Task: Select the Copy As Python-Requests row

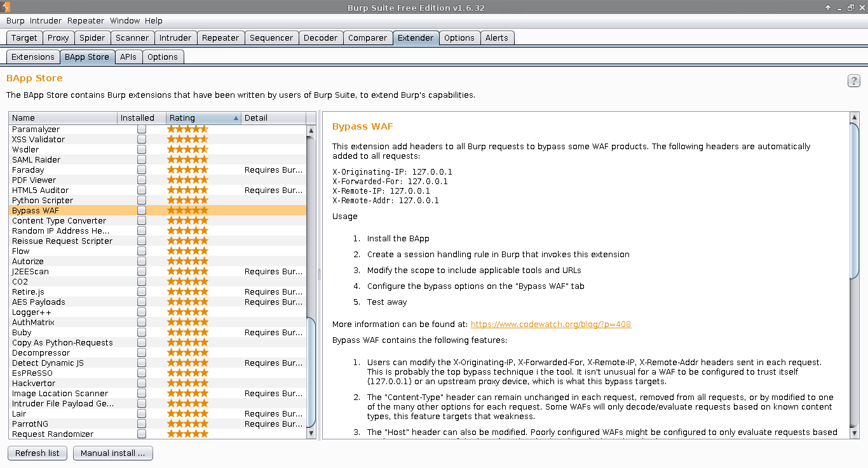Action: tap(158, 342)
